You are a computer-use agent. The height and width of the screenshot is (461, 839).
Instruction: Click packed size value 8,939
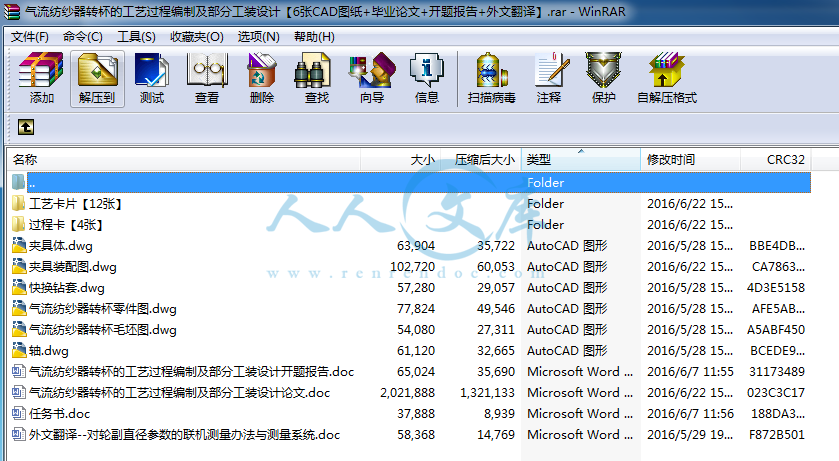(x=499, y=413)
